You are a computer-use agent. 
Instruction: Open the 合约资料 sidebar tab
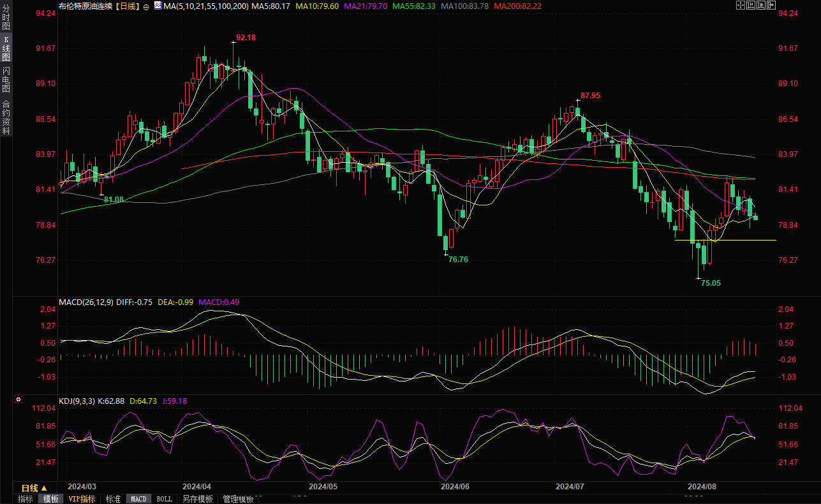pyautogui.click(x=6, y=117)
